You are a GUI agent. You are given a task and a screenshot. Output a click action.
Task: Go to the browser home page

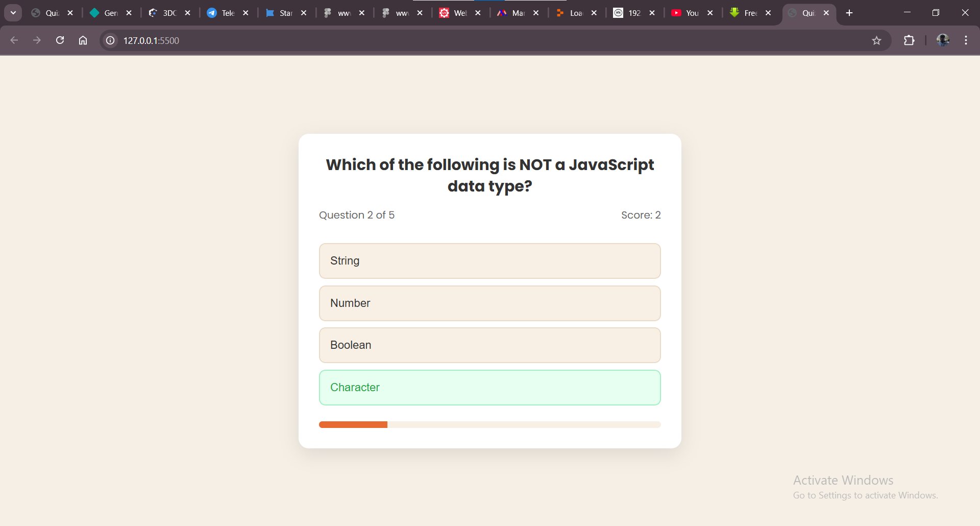[83, 40]
